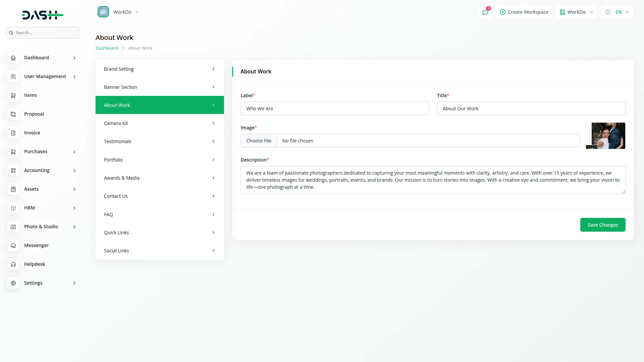Expand the Accounting menu chevron
Image resolution: width=644 pixels, height=362 pixels.
[74, 171]
